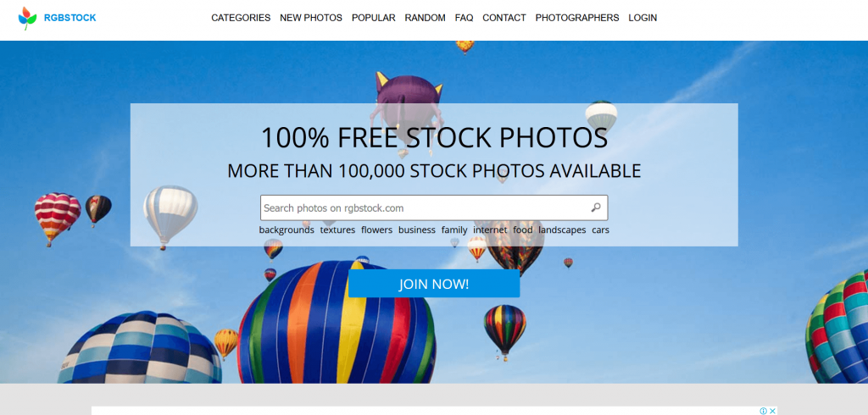Choose the business keyword link
The height and width of the screenshot is (415, 868).
coord(417,230)
